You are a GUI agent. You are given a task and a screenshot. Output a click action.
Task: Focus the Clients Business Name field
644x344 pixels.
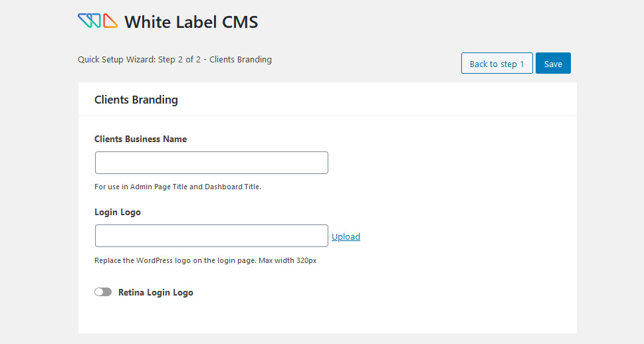[x=211, y=163]
